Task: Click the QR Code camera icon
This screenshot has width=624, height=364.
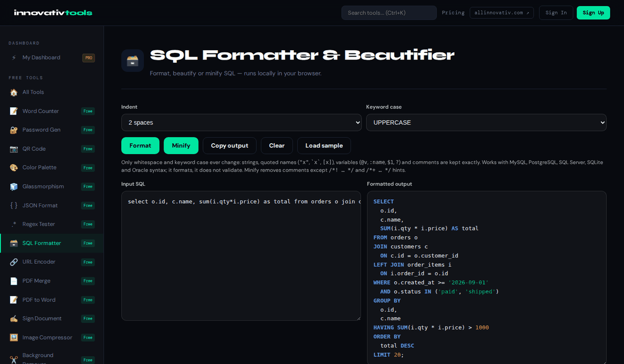Action: click(x=14, y=149)
